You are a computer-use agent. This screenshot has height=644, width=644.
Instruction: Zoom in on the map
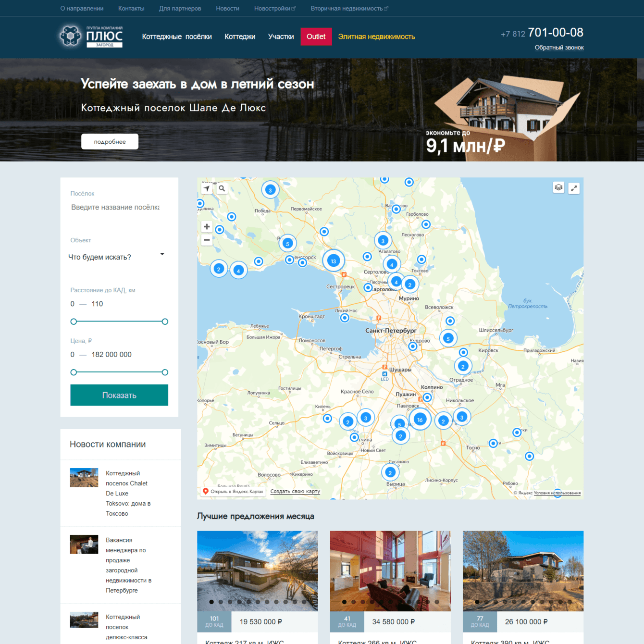coord(207,226)
